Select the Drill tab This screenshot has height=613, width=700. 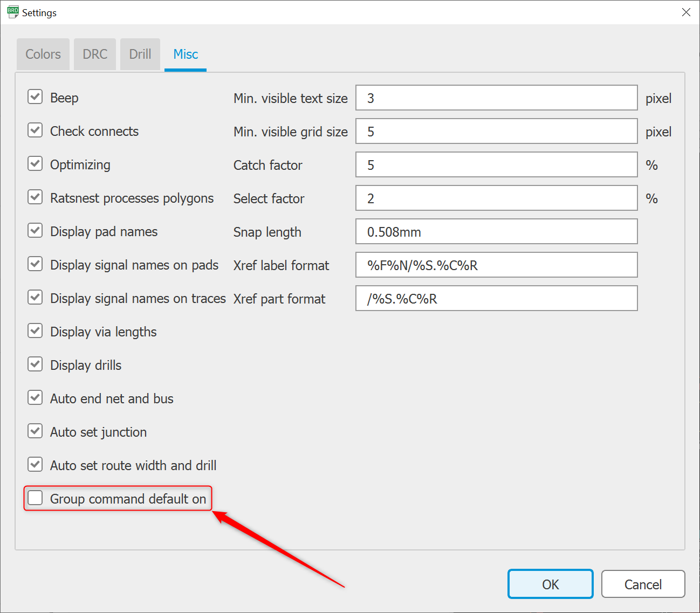pyautogui.click(x=140, y=54)
